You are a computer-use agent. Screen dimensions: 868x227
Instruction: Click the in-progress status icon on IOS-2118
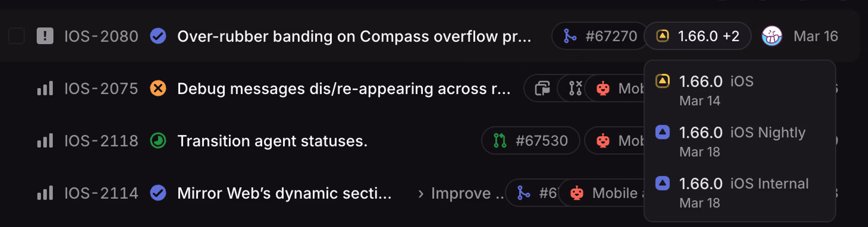158,141
